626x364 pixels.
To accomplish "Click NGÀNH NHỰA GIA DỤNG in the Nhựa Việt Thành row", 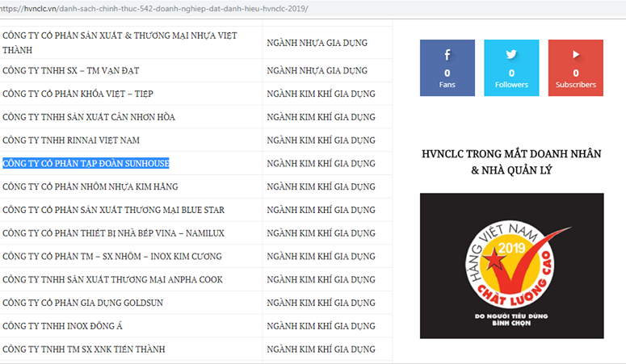I will 317,43.
